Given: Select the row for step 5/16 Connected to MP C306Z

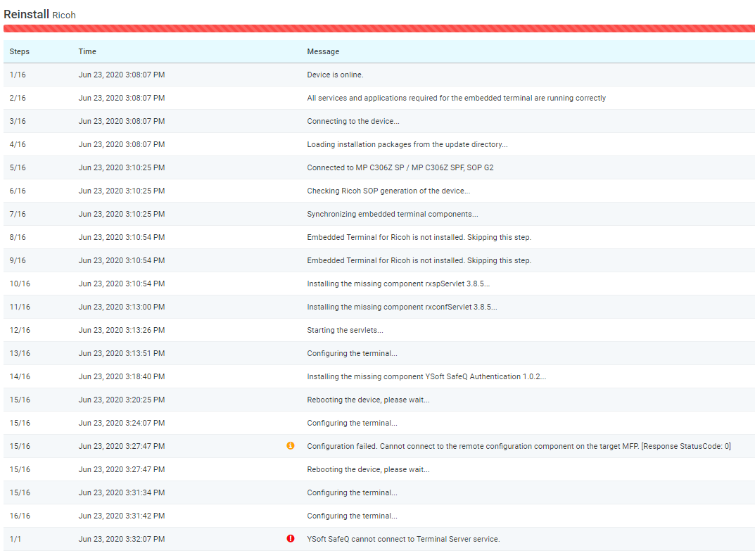Looking at the screenshot, I should [377, 167].
